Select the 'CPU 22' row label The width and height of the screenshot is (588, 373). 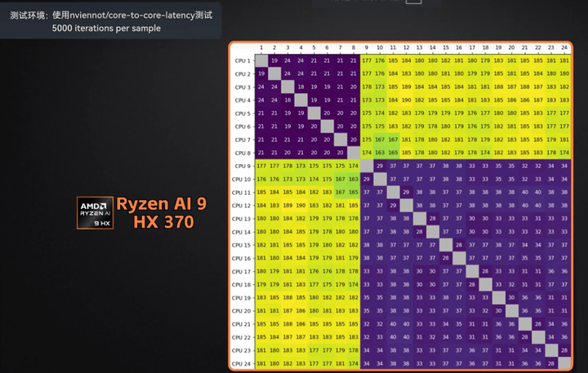point(241,337)
